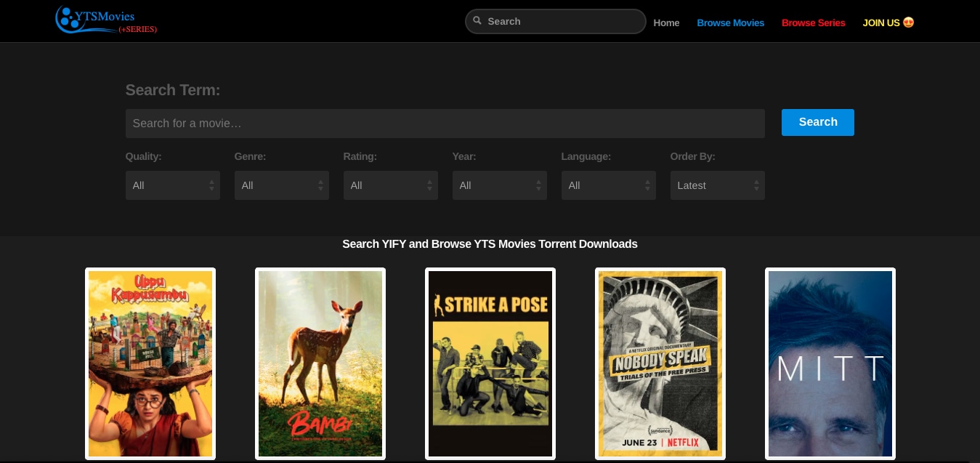Click the Search for a movie field
Screen dimensions: 980x463
tap(445, 124)
